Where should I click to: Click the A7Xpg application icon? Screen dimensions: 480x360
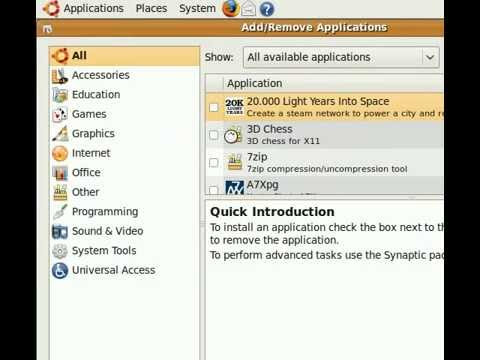pos(235,188)
